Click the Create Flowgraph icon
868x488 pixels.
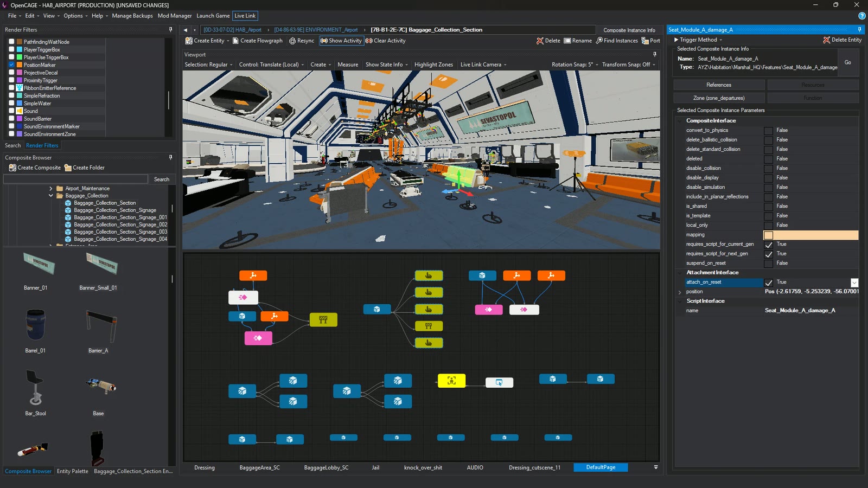click(235, 41)
